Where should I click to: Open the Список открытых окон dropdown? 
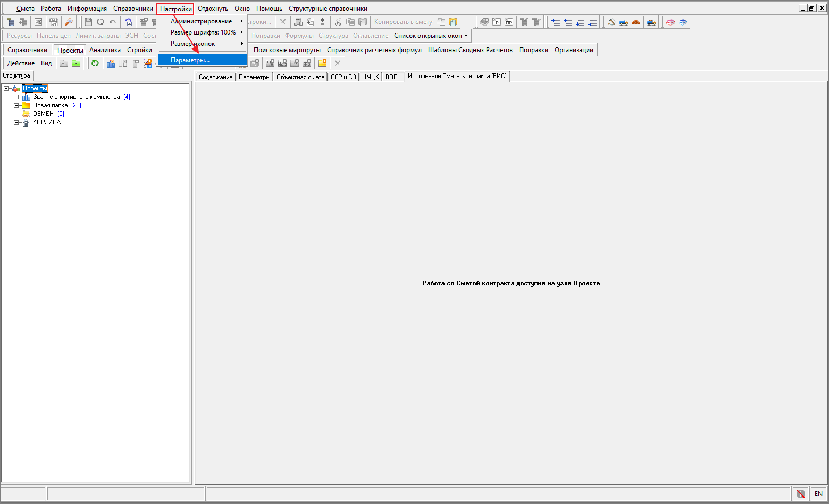pos(431,36)
